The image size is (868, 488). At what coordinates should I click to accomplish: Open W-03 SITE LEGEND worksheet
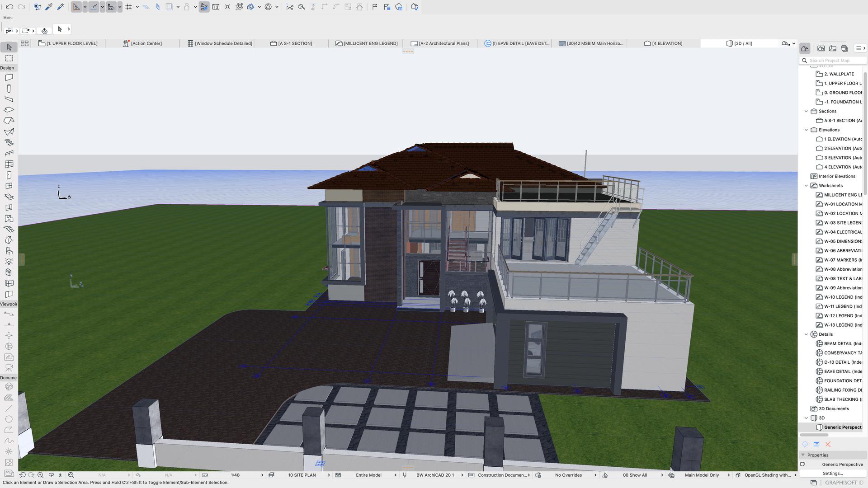pyautogui.click(x=843, y=223)
